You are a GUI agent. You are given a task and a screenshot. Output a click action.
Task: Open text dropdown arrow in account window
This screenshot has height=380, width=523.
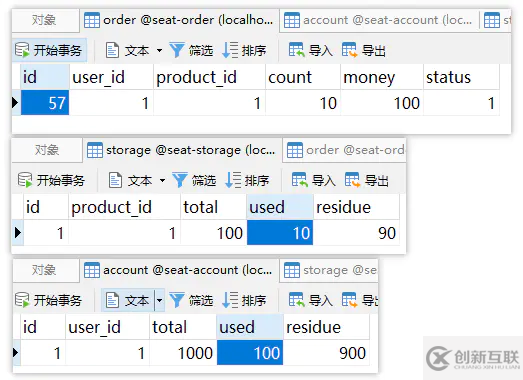coord(159,300)
